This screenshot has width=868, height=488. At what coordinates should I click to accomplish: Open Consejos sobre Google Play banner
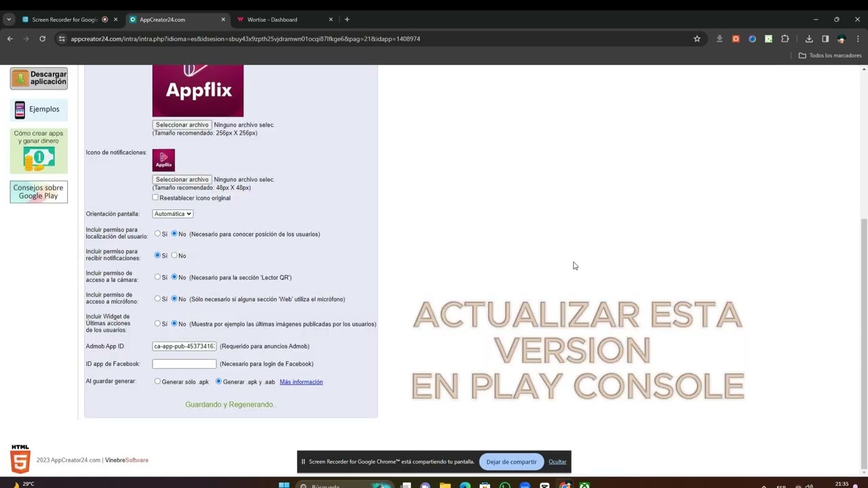tap(39, 192)
